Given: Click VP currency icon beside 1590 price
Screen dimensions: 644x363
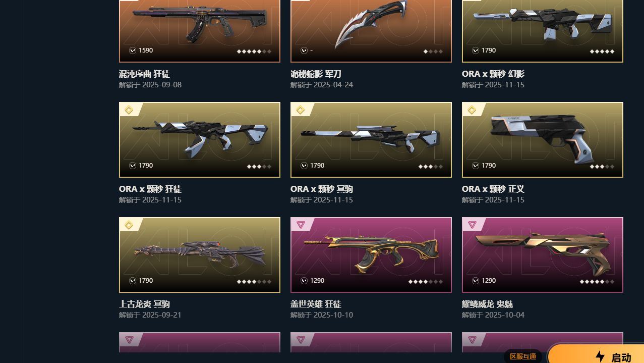Looking at the screenshot, I should click(x=133, y=50).
